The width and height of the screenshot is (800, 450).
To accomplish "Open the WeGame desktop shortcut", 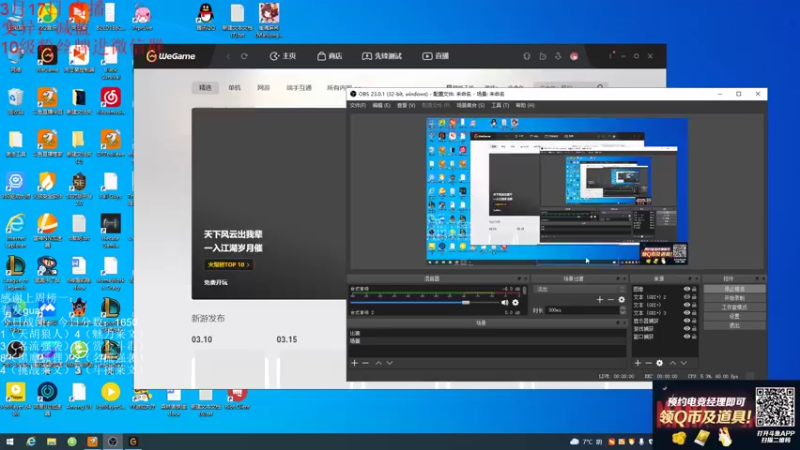I will click(47, 58).
